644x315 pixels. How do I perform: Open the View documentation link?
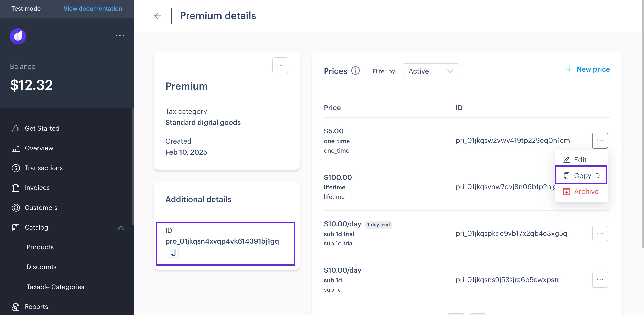click(x=93, y=8)
